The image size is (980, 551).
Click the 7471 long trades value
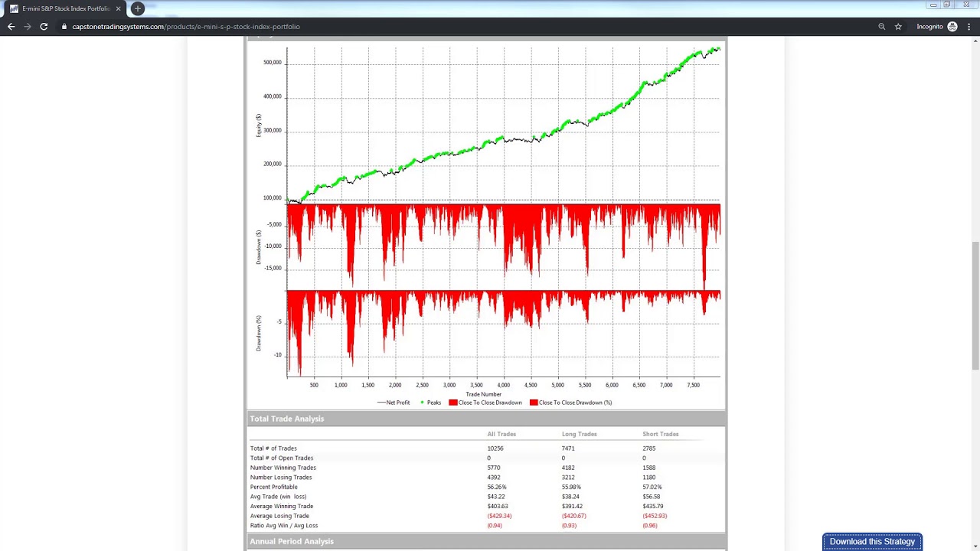click(x=568, y=448)
